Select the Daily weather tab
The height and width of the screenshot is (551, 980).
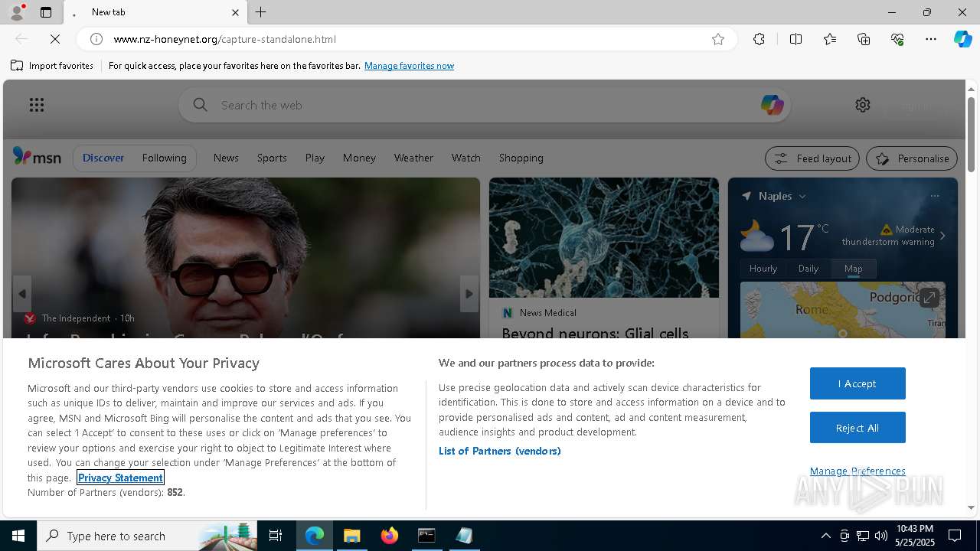pyautogui.click(x=808, y=269)
